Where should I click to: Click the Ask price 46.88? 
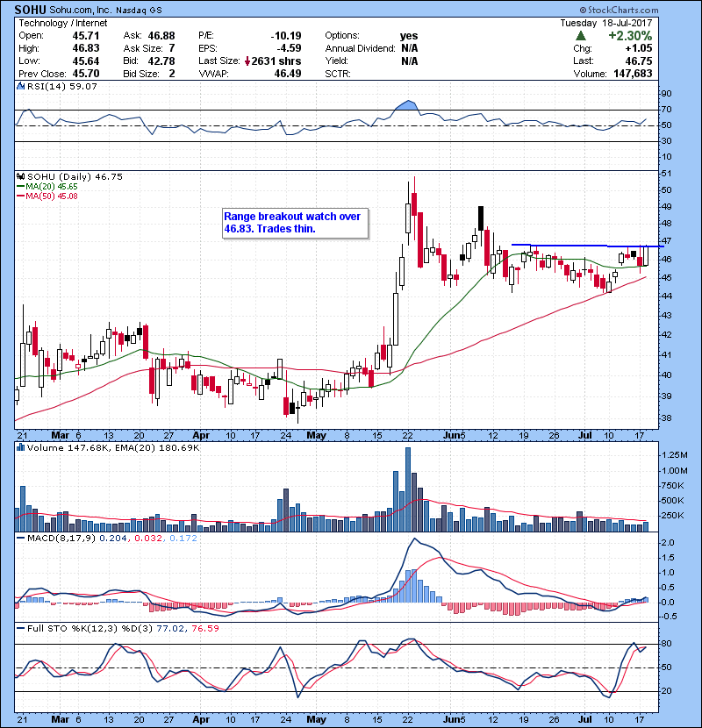tap(161, 36)
